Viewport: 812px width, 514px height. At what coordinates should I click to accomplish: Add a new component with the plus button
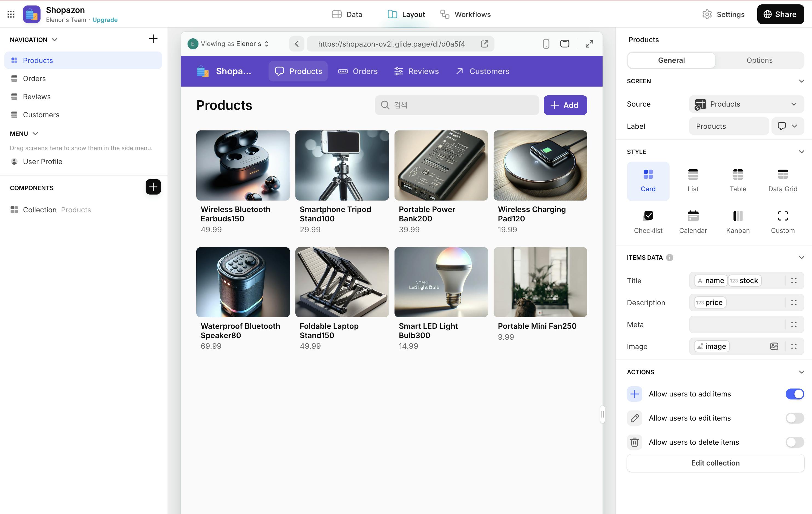point(153,187)
